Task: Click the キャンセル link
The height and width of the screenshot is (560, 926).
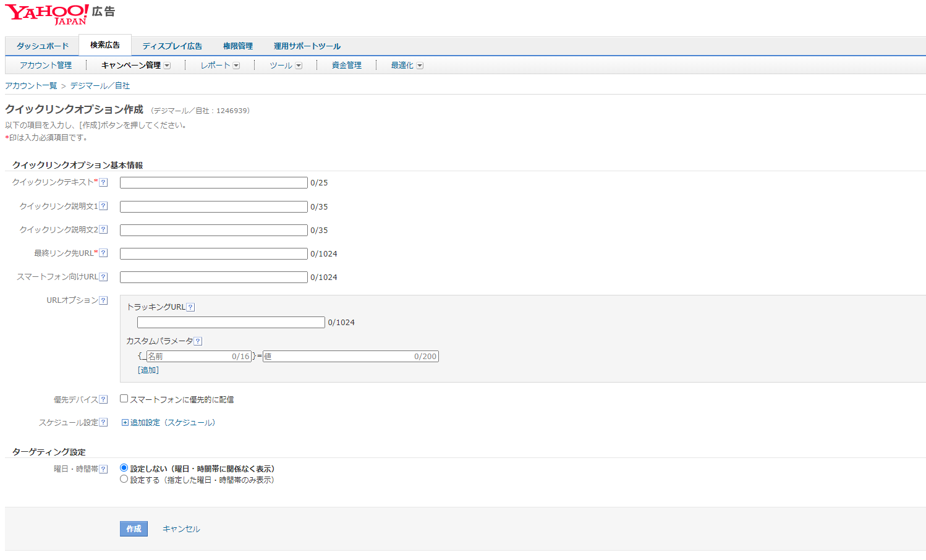Action: [181, 529]
